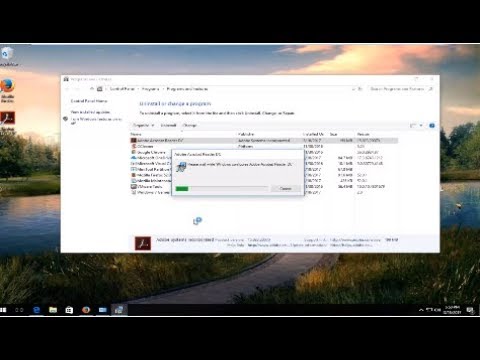Click the Programs and Features breadcrumb

(x=187, y=89)
